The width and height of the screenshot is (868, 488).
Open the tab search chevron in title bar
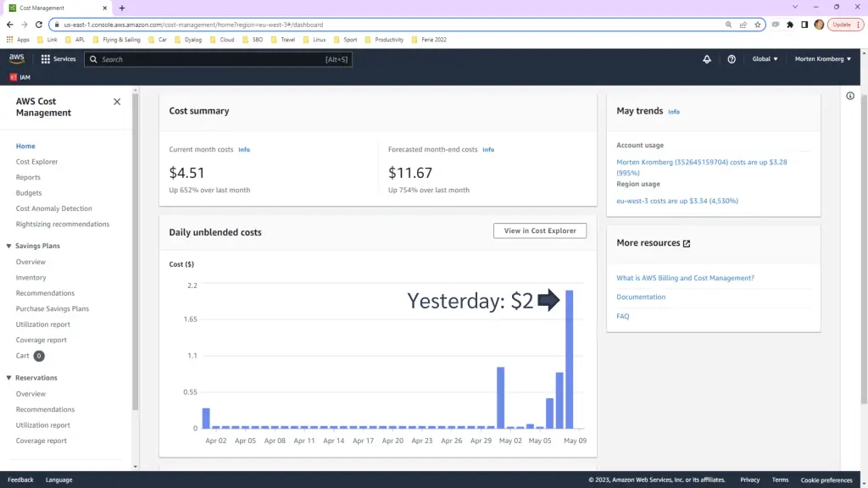(x=795, y=7)
